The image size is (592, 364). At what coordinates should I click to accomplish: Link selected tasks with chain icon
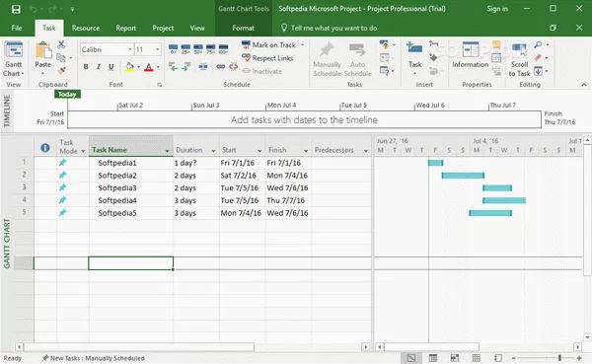[x=221, y=67]
